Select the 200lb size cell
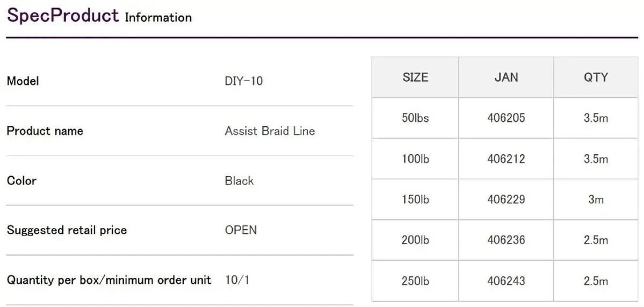This screenshot has height=307, width=644. 415,240
